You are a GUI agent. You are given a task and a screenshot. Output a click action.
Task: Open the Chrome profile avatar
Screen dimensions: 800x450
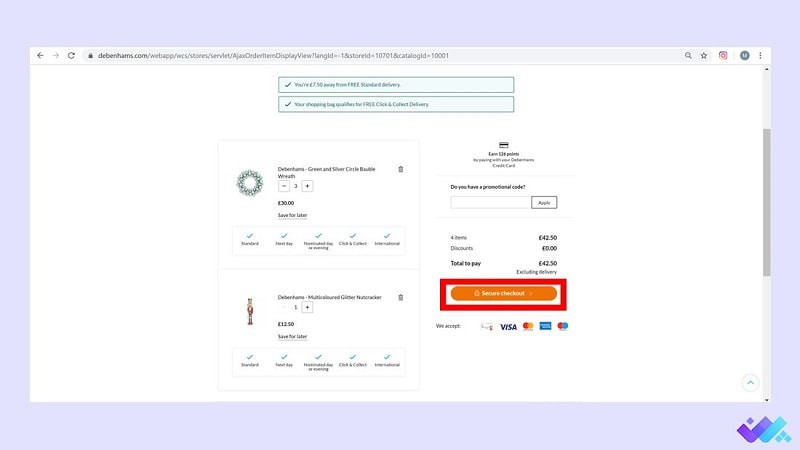click(745, 56)
